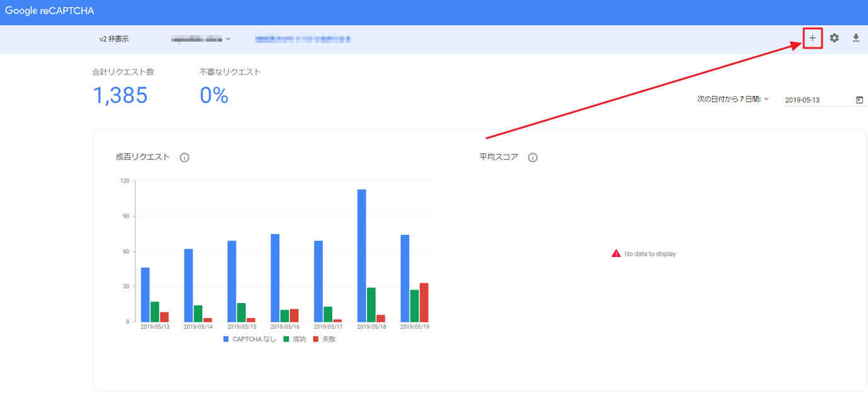Image resolution: width=868 pixels, height=414 pixels.
Task: Select the blue bar for 2019/05/15
Action: point(232,281)
